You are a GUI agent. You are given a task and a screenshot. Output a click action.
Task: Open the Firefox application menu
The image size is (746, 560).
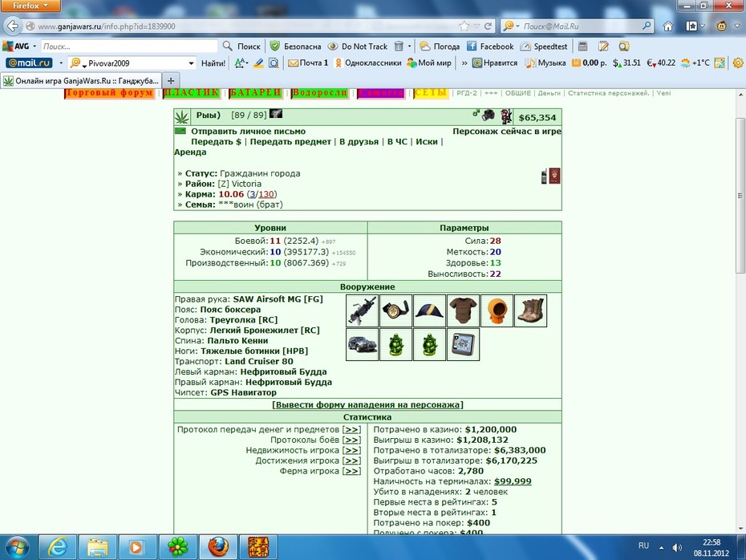pyautogui.click(x=30, y=6)
